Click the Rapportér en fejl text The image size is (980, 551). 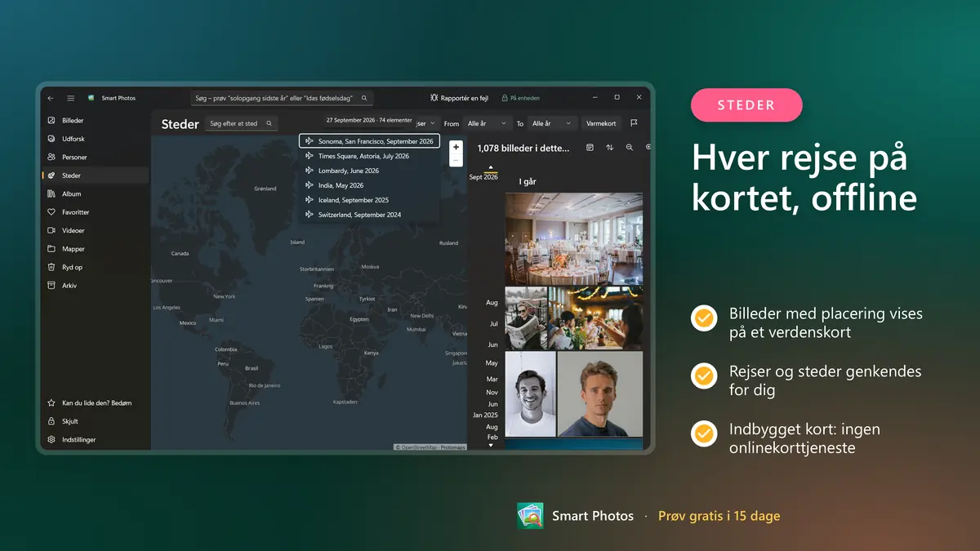click(465, 98)
